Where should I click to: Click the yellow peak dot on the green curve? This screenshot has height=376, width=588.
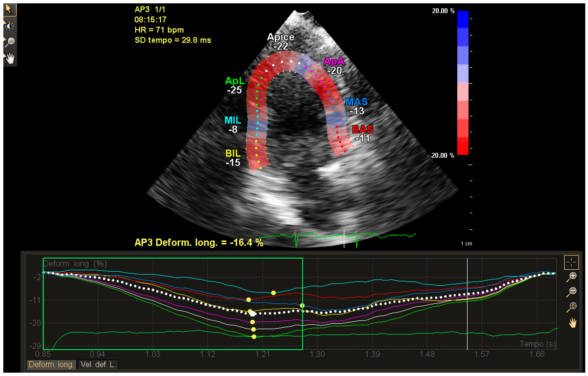pos(254,337)
